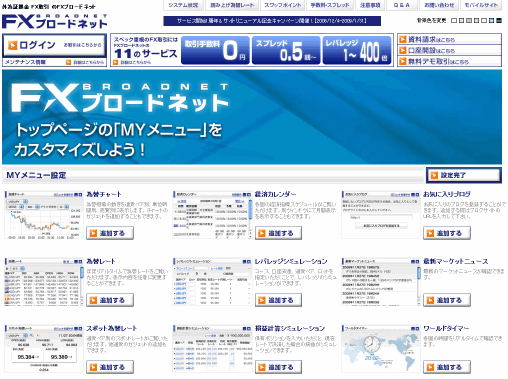
Task: Choose the blue background color swatch
Action: [x=491, y=21]
